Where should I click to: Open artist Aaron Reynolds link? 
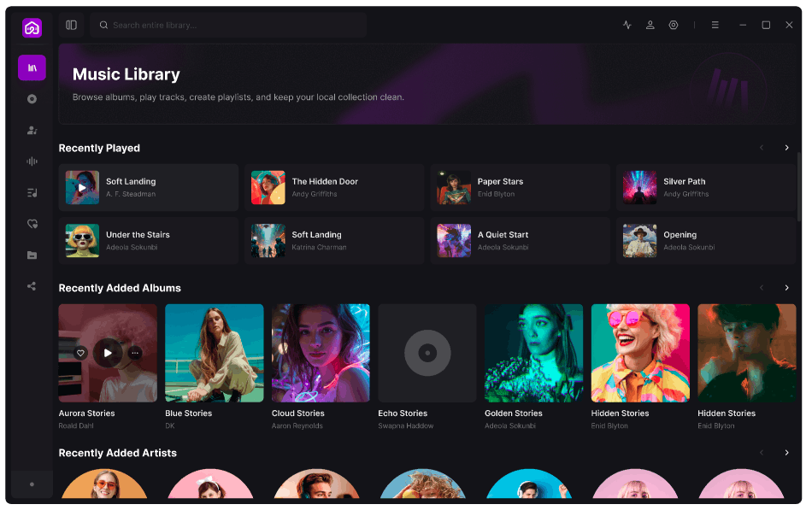click(297, 425)
